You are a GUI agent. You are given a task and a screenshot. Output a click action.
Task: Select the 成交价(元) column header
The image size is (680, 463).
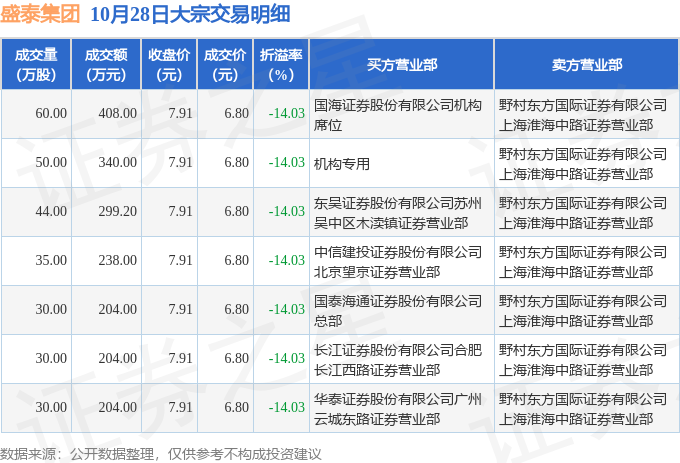coord(225,65)
